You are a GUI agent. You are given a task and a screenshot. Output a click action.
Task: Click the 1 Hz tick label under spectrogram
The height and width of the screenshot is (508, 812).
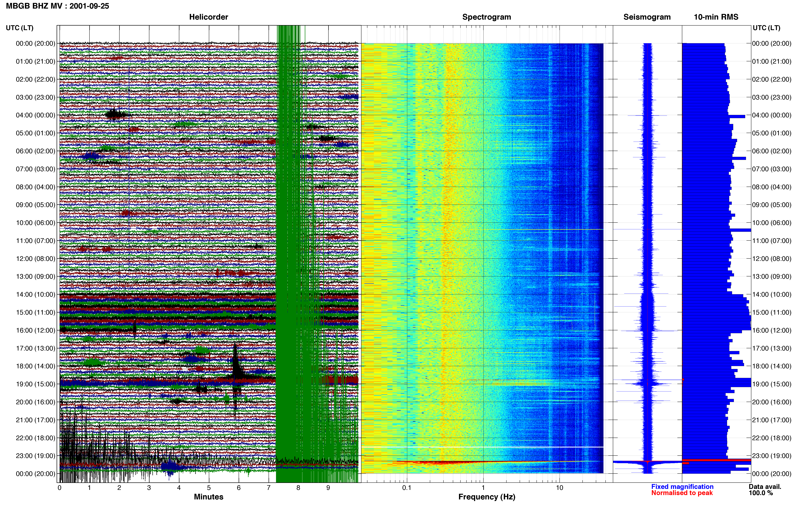[483, 488]
